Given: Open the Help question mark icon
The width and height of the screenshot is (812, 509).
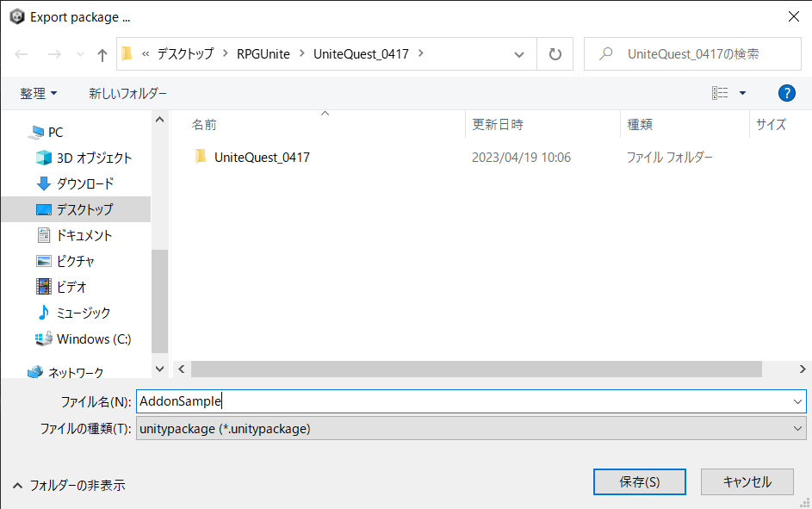Looking at the screenshot, I should (x=785, y=93).
